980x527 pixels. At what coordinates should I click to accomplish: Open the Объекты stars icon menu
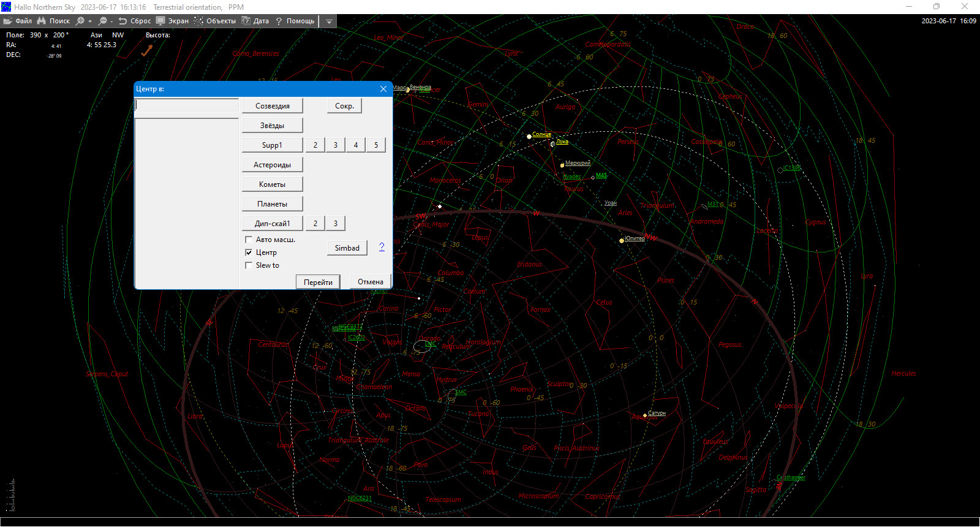point(198,21)
